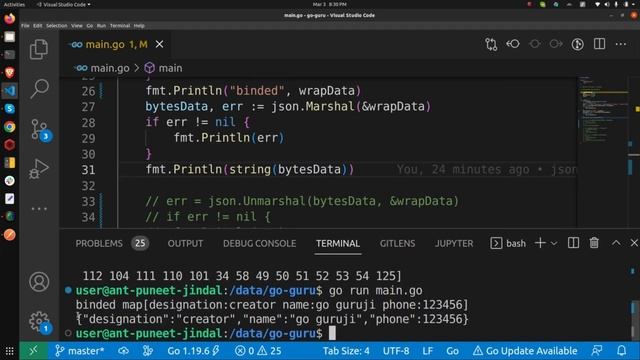Split the terminal panel
640x360 pixels.
click(x=573, y=243)
